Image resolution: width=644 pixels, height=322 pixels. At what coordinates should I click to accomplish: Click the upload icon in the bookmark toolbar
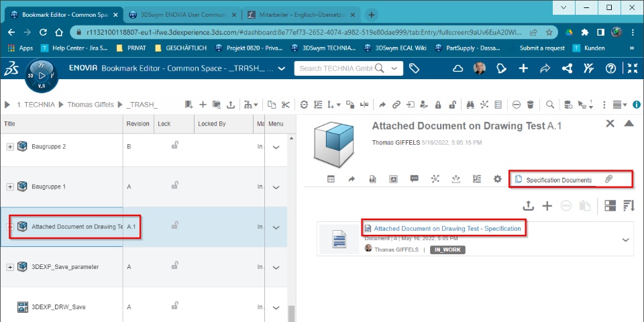pos(231,105)
